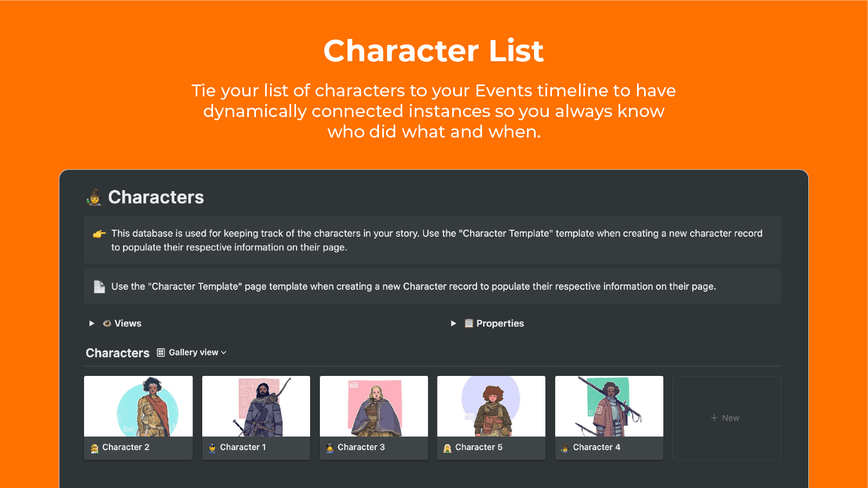868x488 pixels.
Task: Add a new character with New button
Action: click(x=725, y=418)
